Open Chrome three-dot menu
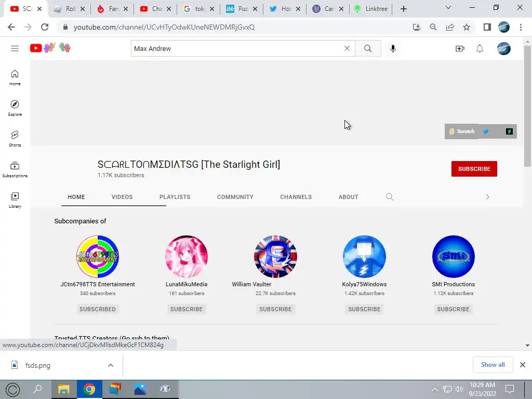532x399 pixels. tap(521, 27)
